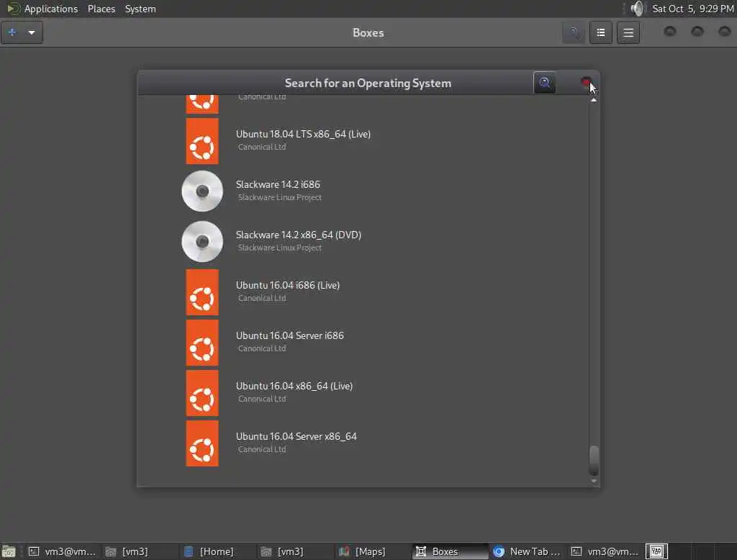Screen dimensions: 737x560
Task: Click the volume speaker icon in the top panel
Action: (638, 9)
